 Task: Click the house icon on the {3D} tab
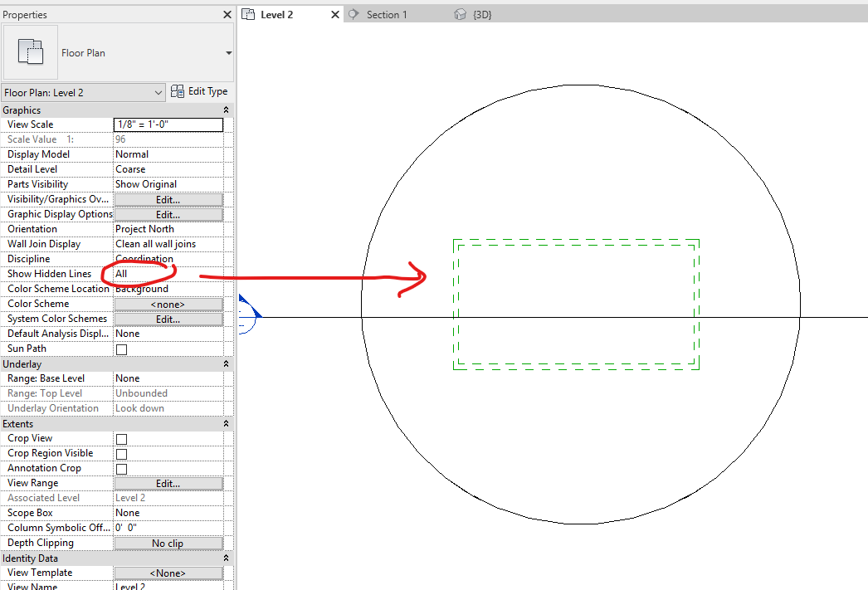tap(460, 14)
